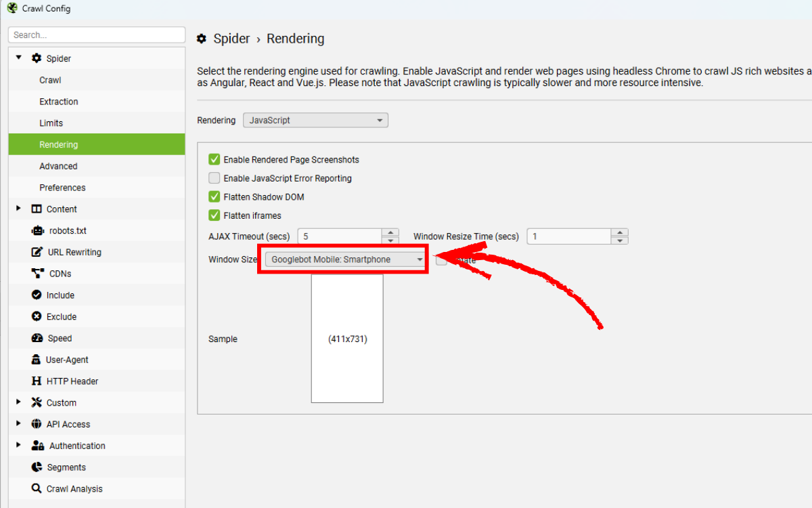Click the Speed gauge icon
This screenshot has height=508, width=812.
pos(37,338)
